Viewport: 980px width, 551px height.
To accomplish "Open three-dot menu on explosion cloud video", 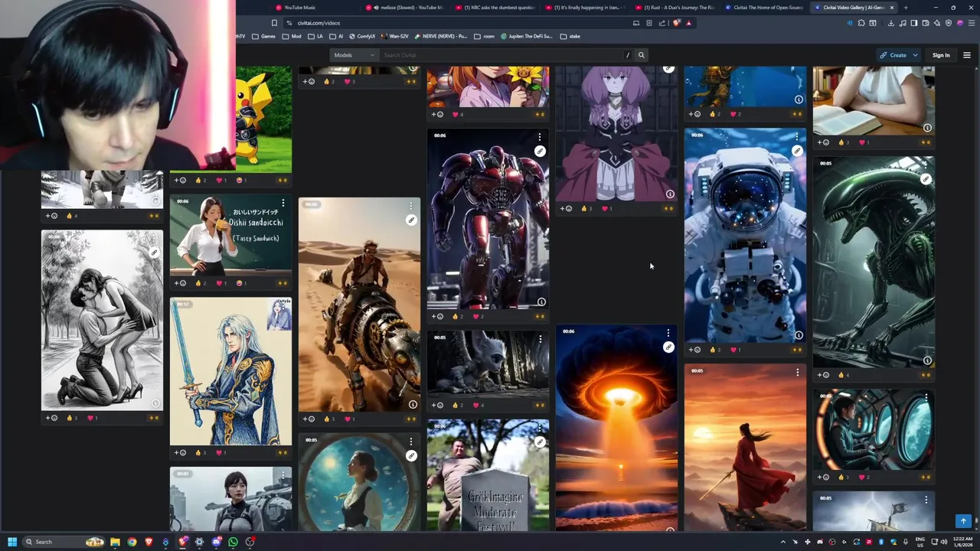I will coord(668,333).
